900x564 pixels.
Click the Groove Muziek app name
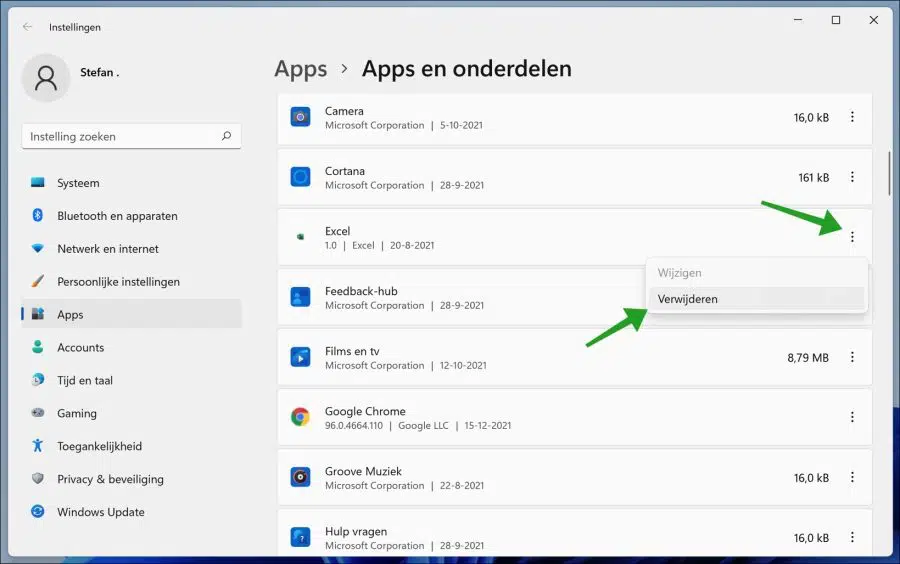click(x=363, y=472)
